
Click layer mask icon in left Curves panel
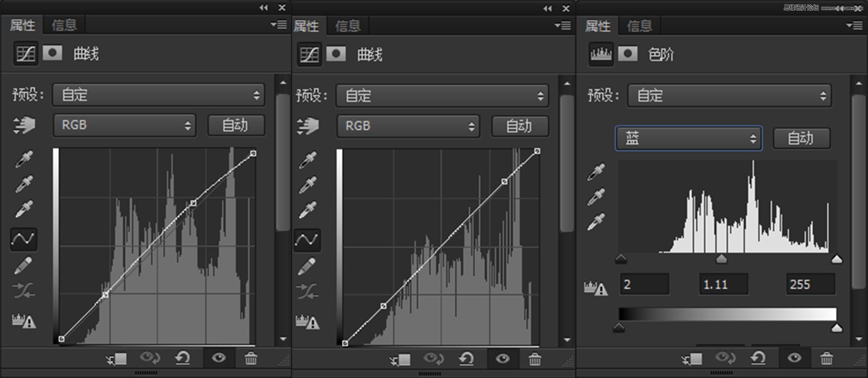click(x=53, y=53)
